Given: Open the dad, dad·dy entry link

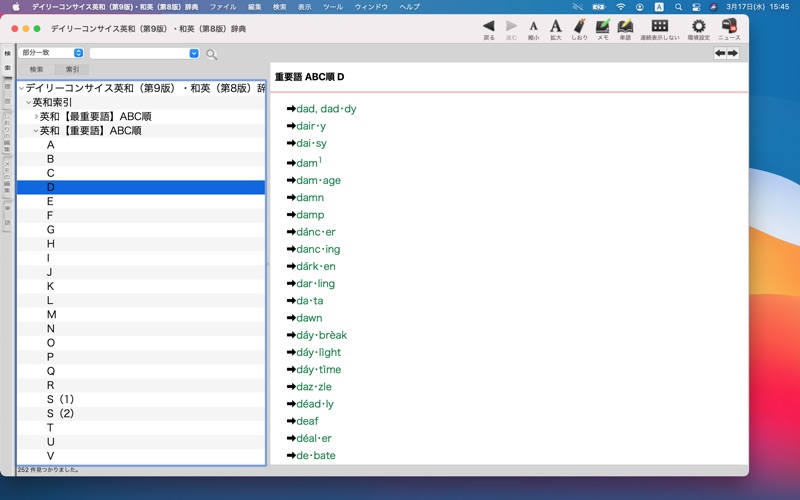Looking at the screenshot, I should [326, 109].
